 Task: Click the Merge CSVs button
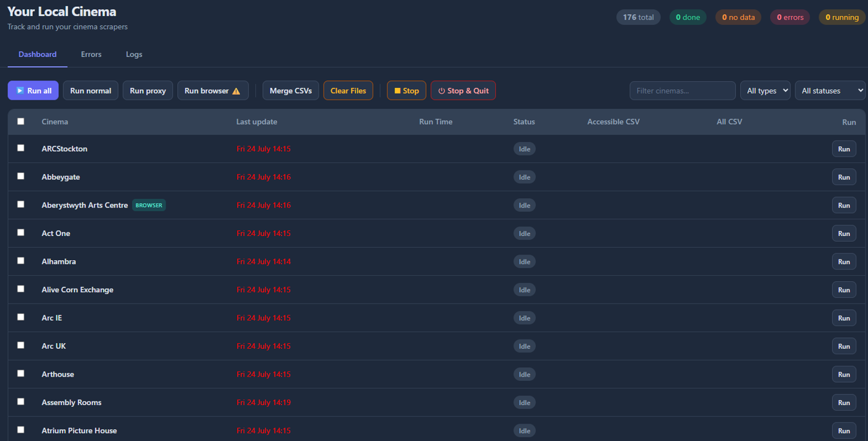pos(291,90)
